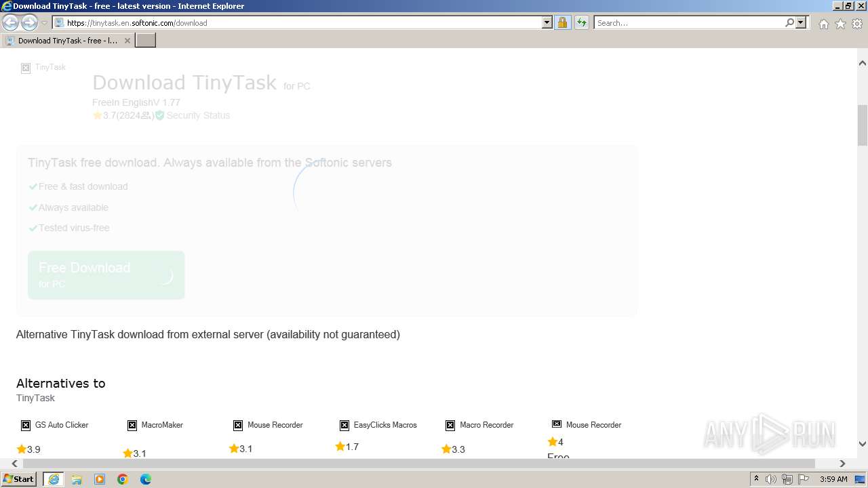This screenshot has width=868, height=488.
Task: Open the Windows Start menu
Action: (19, 479)
